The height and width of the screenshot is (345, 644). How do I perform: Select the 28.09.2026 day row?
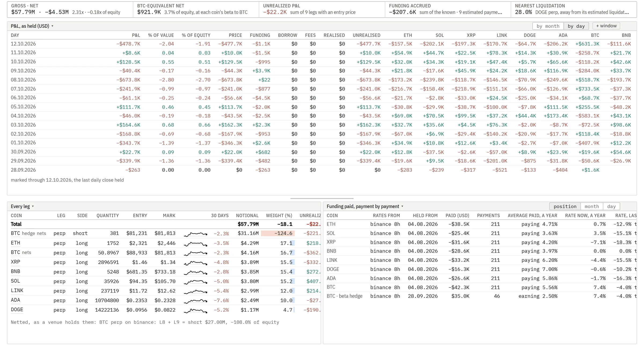click(321, 170)
